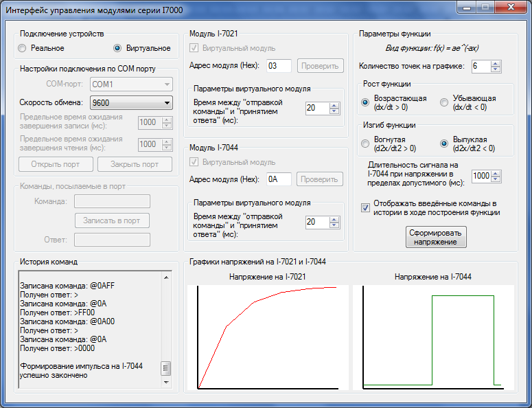Screen dimensions: 532x408
Task: Close the I7000 interface window
Action: 511,7
